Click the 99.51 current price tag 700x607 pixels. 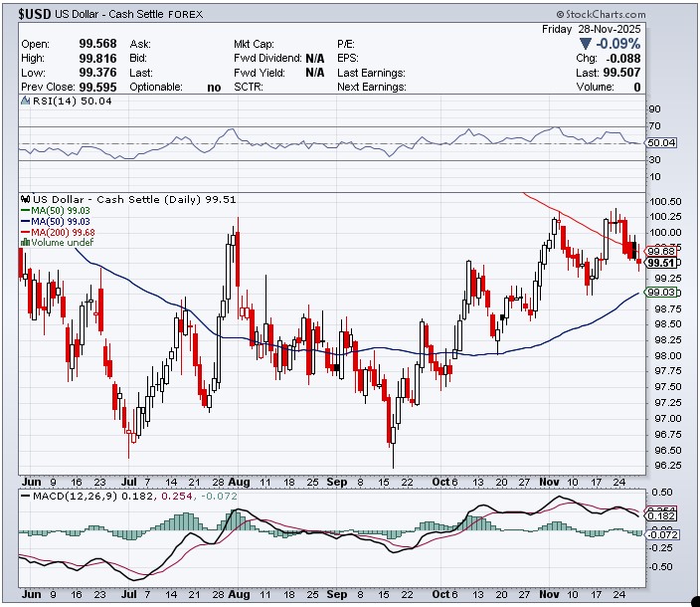[662, 264]
